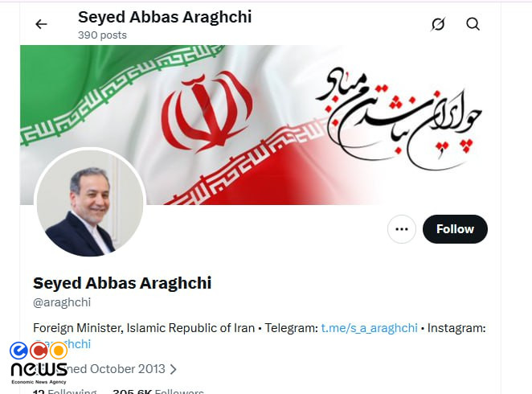Click the red emblem on flag banner
532x394 pixels.
[x=207, y=112]
